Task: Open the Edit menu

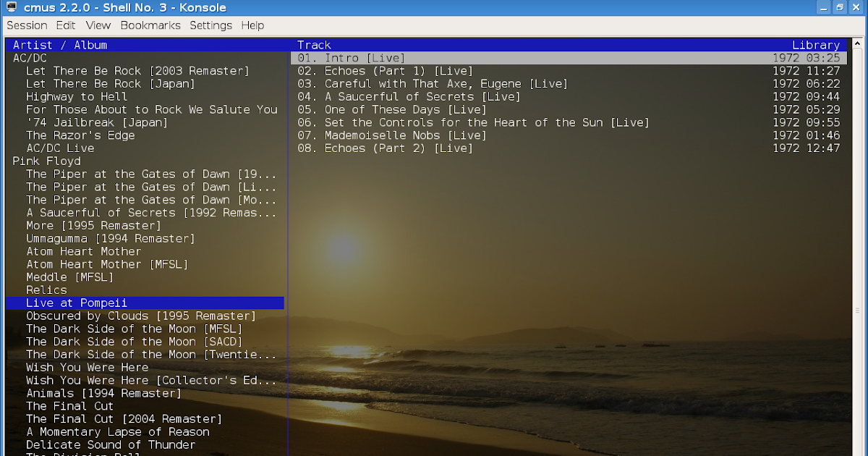Action: pos(65,25)
